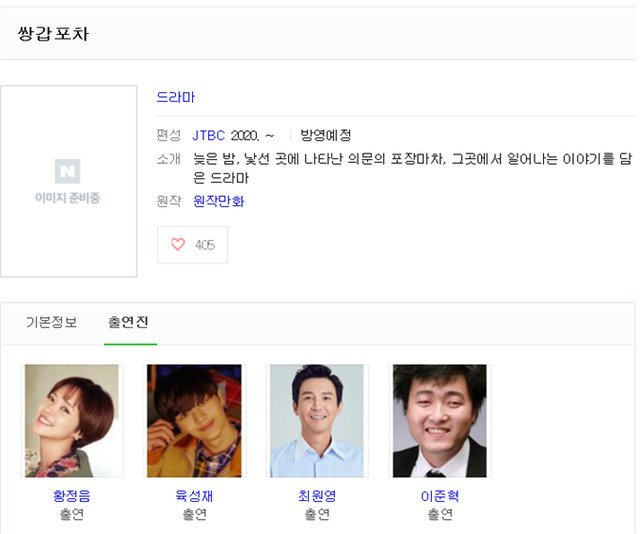Click the Naver image placeholder poster
Viewport: 640px width, 534px height.
[x=69, y=181]
